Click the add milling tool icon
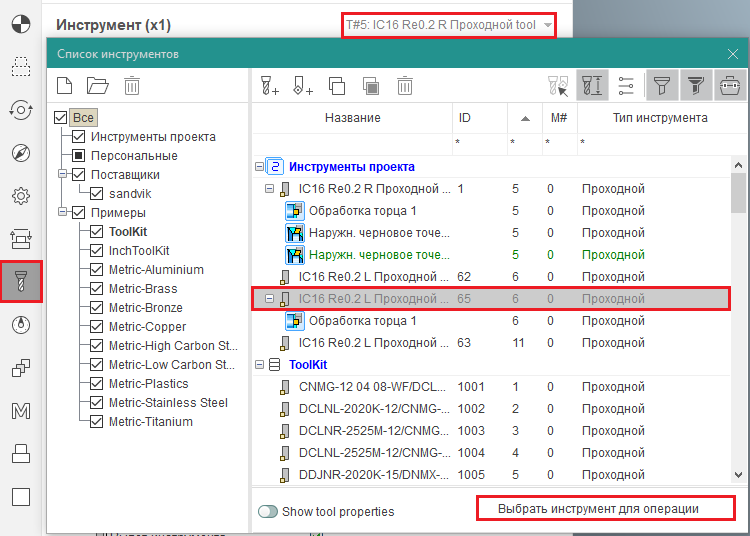The width and height of the screenshot is (750, 536). click(x=269, y=86)
